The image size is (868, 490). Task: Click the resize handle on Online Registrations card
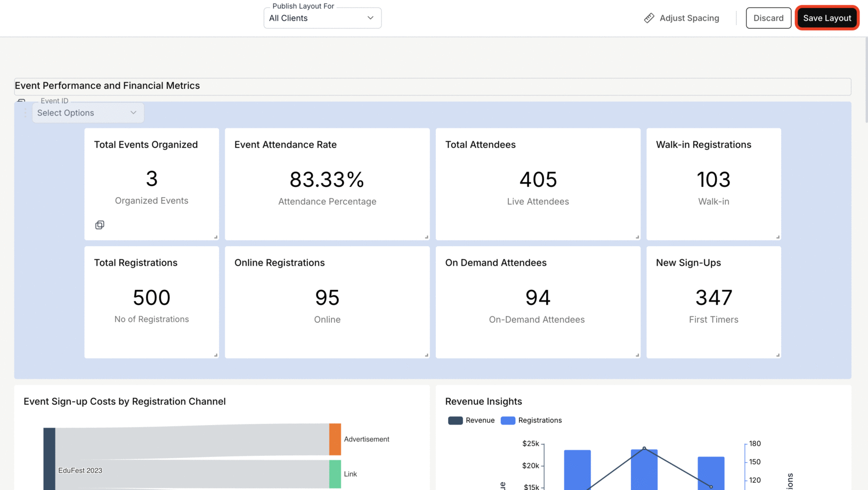tap(426, 354)
